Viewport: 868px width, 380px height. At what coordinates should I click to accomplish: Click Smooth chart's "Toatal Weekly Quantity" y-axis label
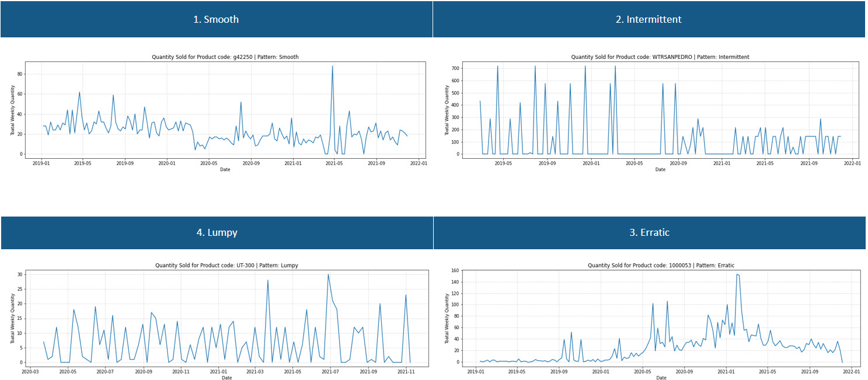pyautogui.click(x=12, y=110)
